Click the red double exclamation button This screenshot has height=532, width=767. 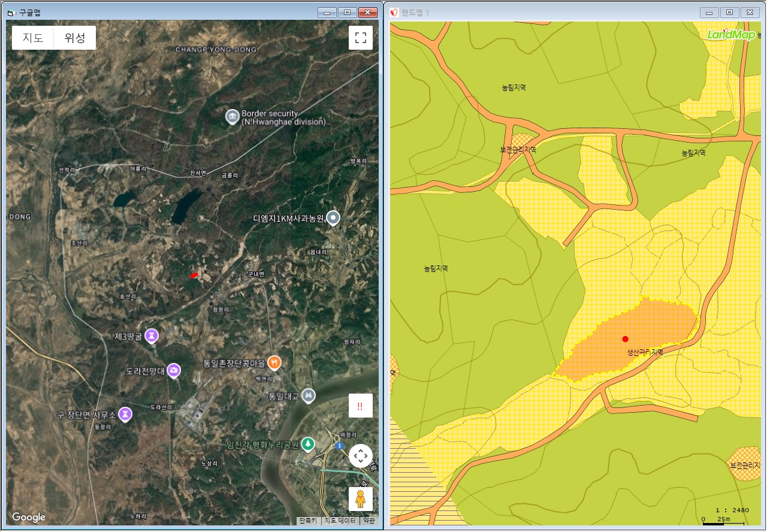[360, 406]
